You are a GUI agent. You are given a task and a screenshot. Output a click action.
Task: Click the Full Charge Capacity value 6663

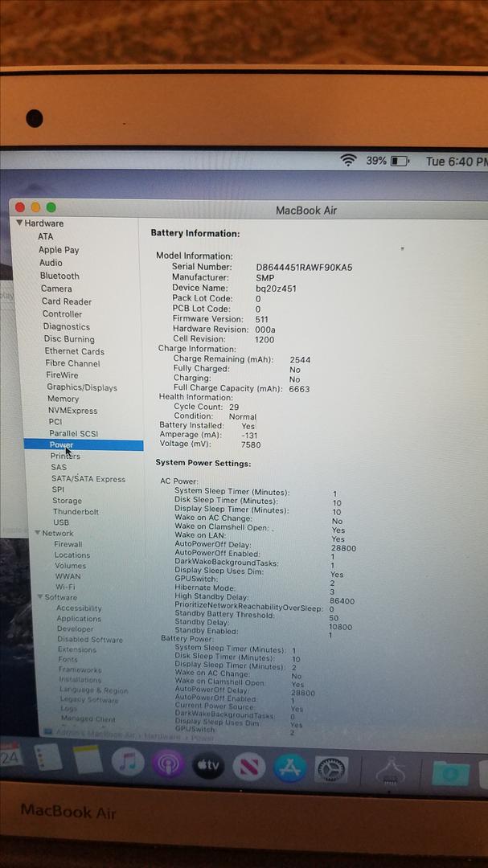coord(300,389)
